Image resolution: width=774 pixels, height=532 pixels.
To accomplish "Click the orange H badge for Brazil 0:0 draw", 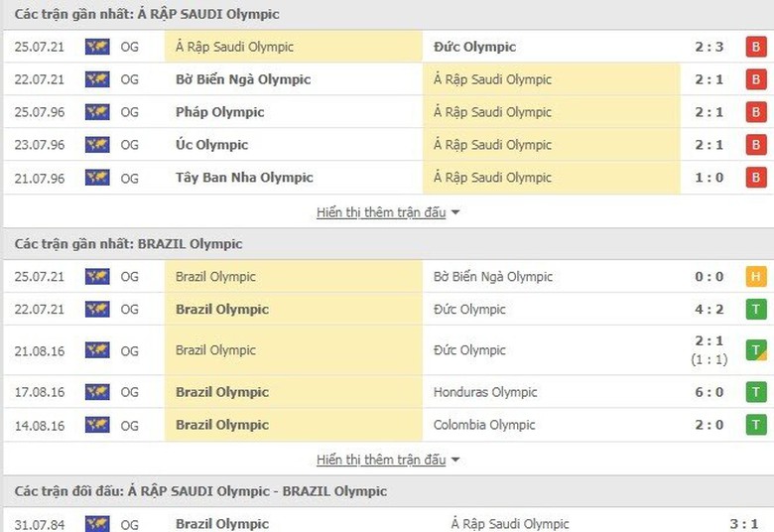I will click(x=757, y=277).
